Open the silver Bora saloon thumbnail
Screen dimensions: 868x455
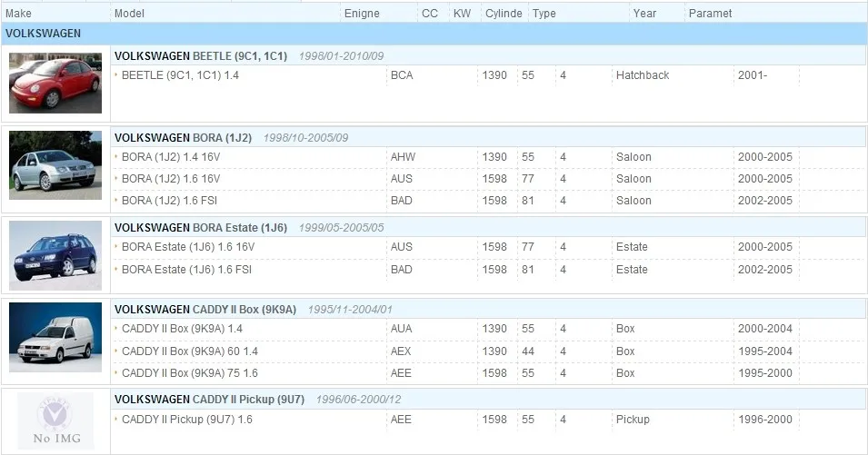[55, 164]
